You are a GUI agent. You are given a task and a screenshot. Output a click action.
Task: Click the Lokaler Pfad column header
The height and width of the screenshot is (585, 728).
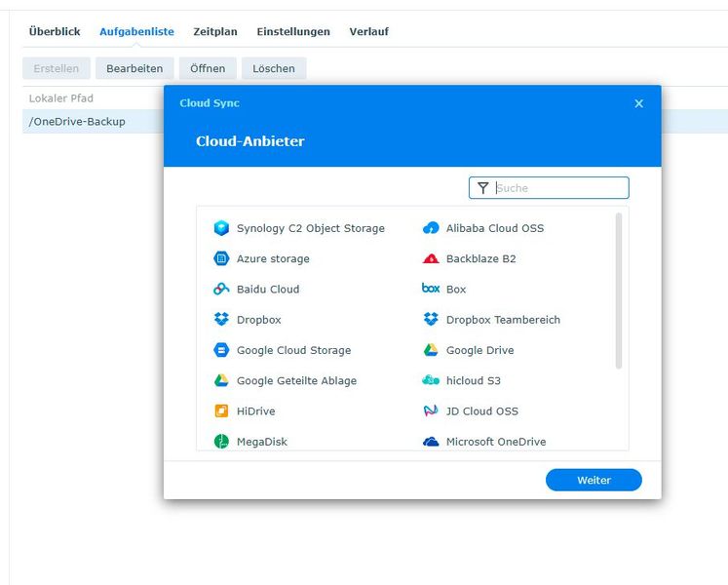coord(60,98)
